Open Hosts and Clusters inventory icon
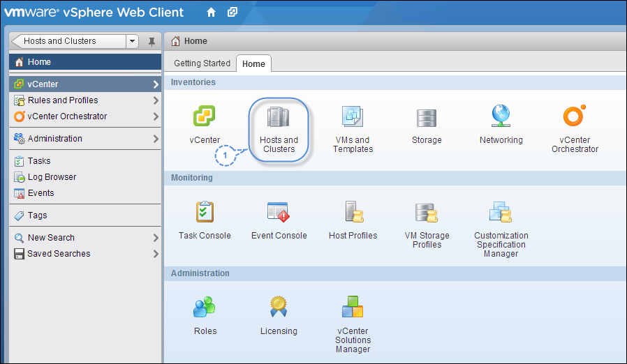This screenshot has height=364, width=627. pyautogui.click(x=279, y=116)
